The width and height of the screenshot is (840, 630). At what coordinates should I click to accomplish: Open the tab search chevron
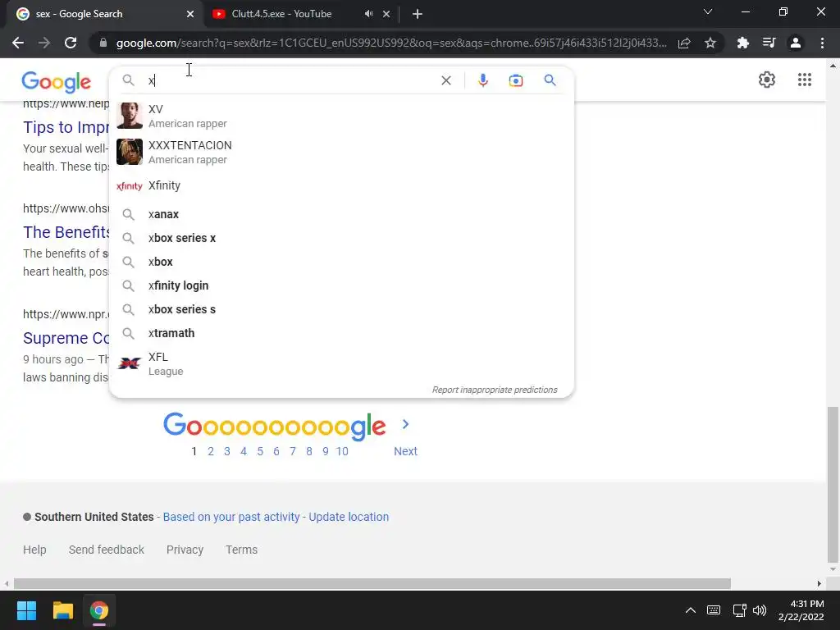[x=708, y=11]
